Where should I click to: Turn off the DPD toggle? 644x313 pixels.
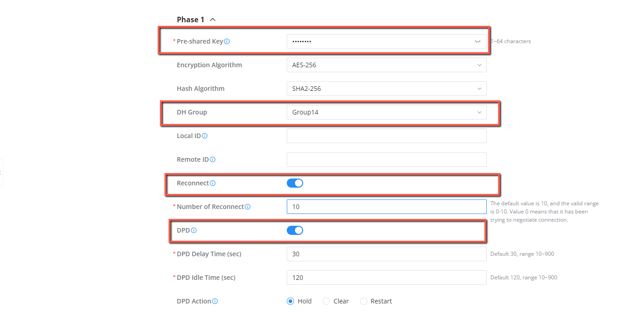(295, 230)
